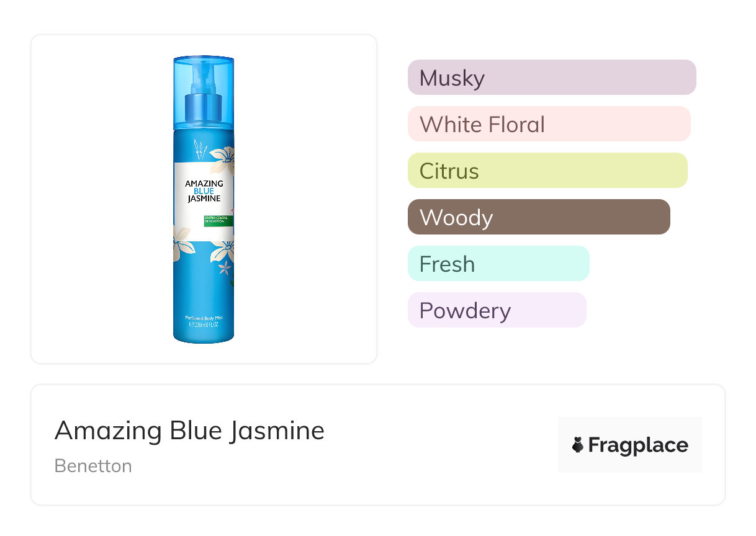Click the Citrus accord bar
The height and width of the screenshot is (536, 756).
click(x=547, y=171)
